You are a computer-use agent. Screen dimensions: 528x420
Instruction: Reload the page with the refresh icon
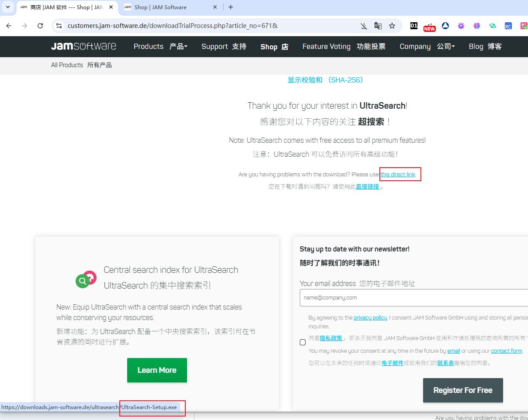40,26
